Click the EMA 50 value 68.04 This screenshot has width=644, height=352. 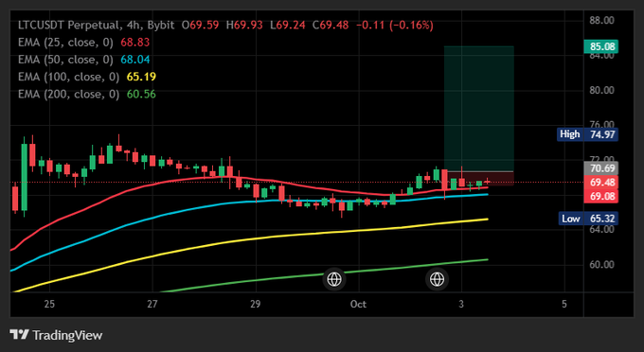(135, 60)
